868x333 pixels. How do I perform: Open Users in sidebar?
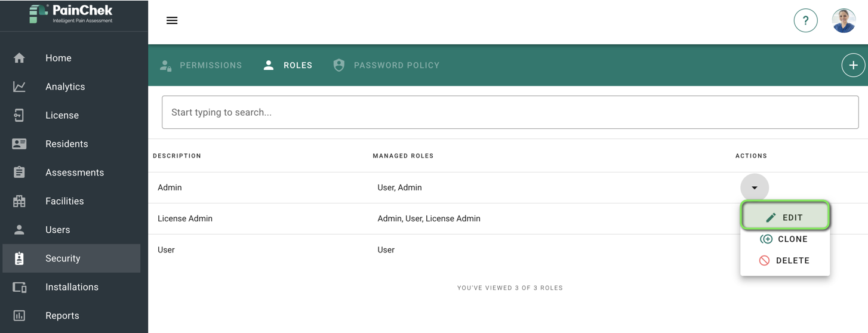coord(72,230)
